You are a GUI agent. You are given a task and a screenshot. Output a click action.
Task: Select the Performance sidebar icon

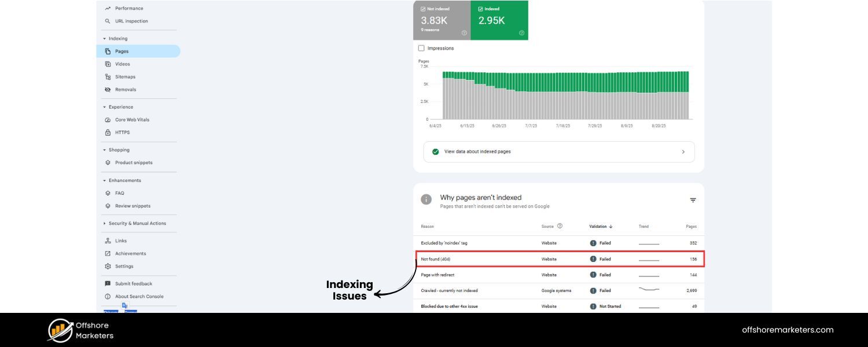pyautogui.click(x=107, y=8)
